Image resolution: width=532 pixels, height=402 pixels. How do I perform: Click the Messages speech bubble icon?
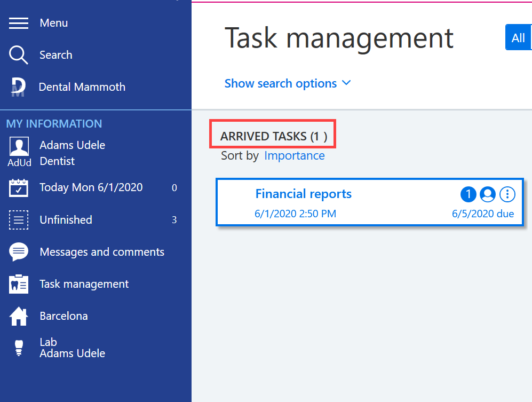tap(19, 252)
